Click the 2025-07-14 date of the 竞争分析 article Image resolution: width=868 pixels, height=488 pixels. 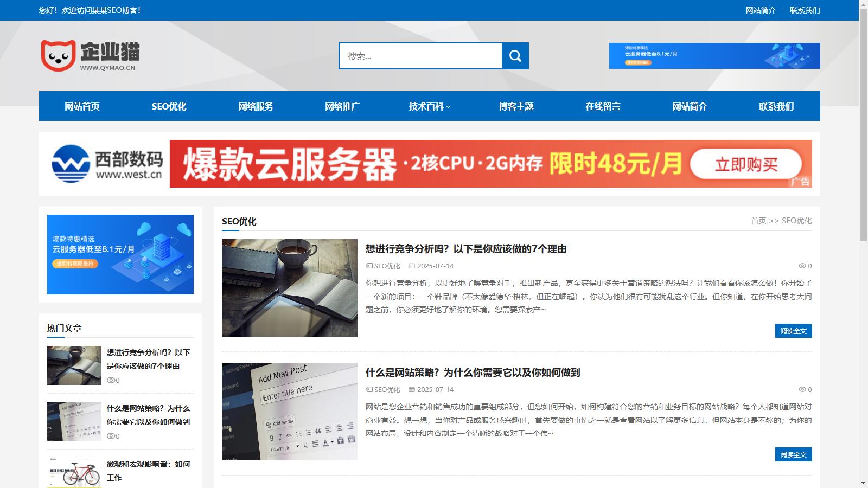[435, 266]
